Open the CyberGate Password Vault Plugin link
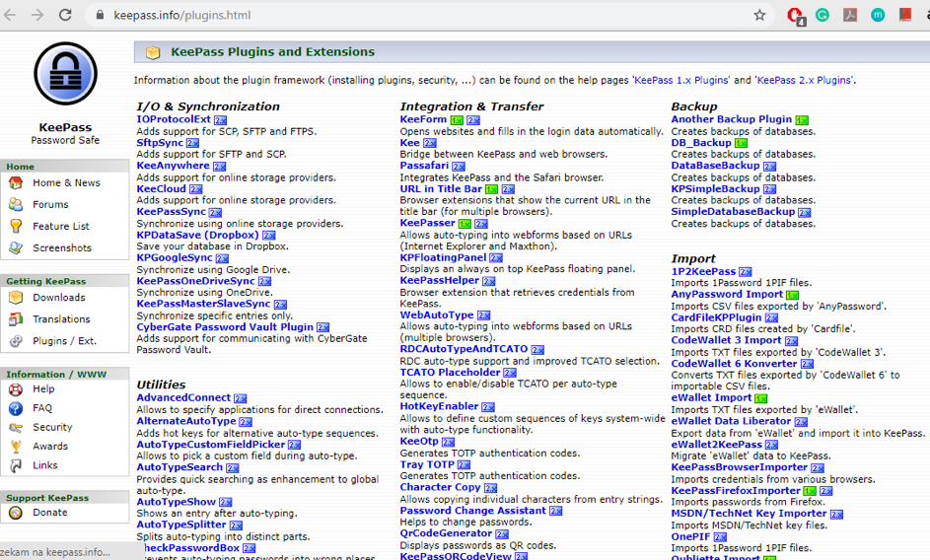The image size is (930, 560). [x=225, y=327]
